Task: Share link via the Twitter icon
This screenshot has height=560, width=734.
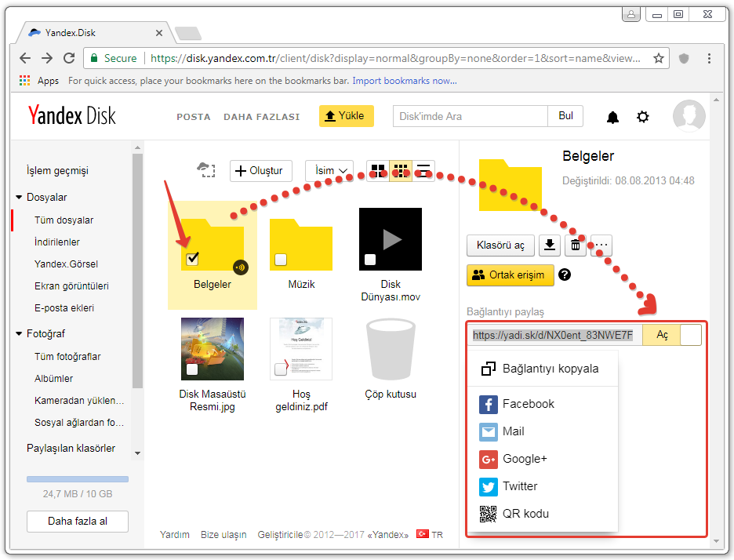Action: 489,486
